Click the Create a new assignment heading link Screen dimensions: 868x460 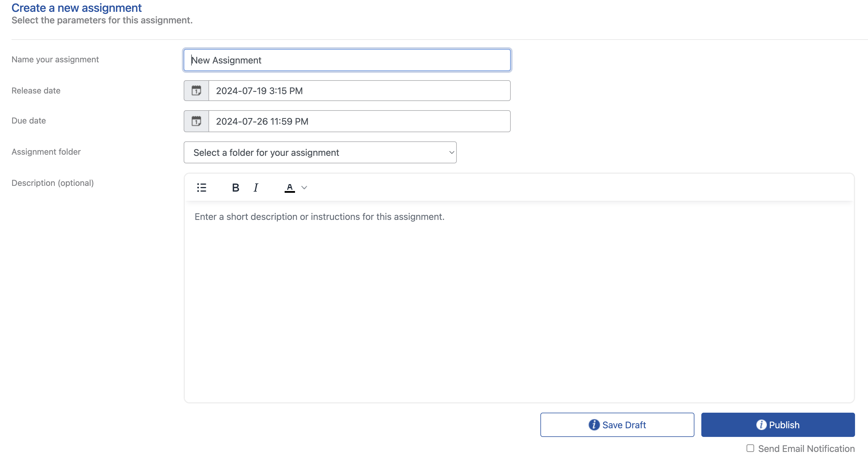pyautogui.click(x=76, y=8)
